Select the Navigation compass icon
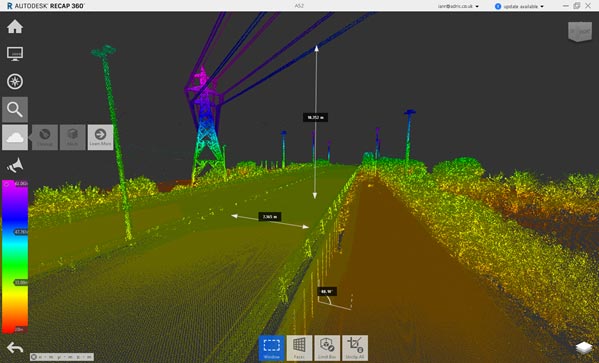599x363 pixels. click(15, 81)
